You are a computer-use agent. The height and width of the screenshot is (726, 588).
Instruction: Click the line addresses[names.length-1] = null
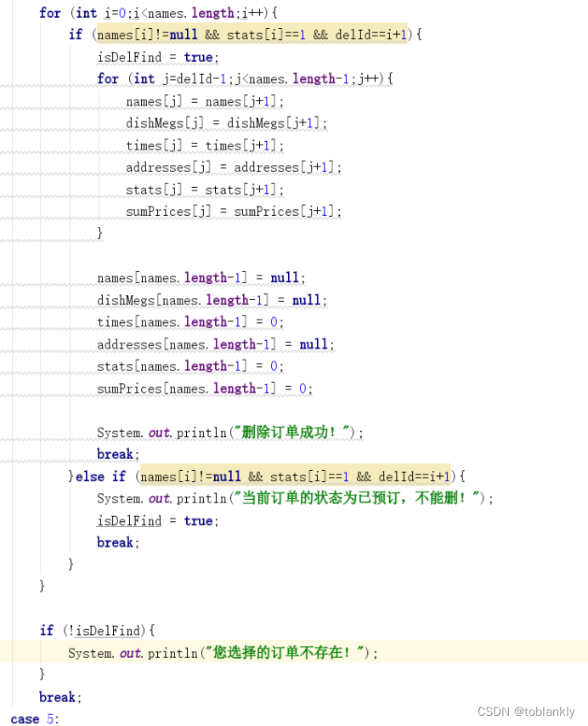[x=216, y=344]
